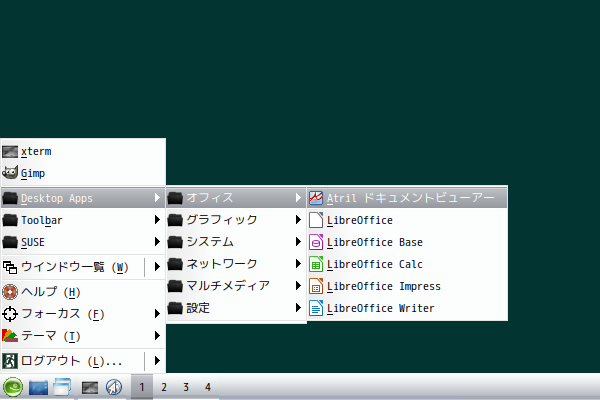Click the SUSE folder icon
The image size is (600, 400).
(x=10, y=242)
